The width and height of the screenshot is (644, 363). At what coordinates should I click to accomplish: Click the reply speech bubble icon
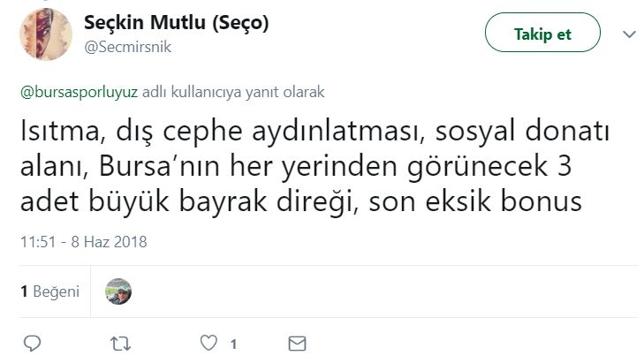pos(32,342)
